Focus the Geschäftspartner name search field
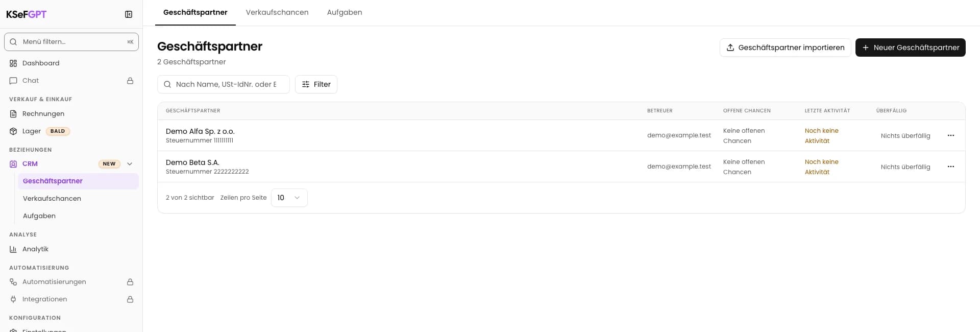The height and width of the screenshot is (332, 980). tap(224, 84)
